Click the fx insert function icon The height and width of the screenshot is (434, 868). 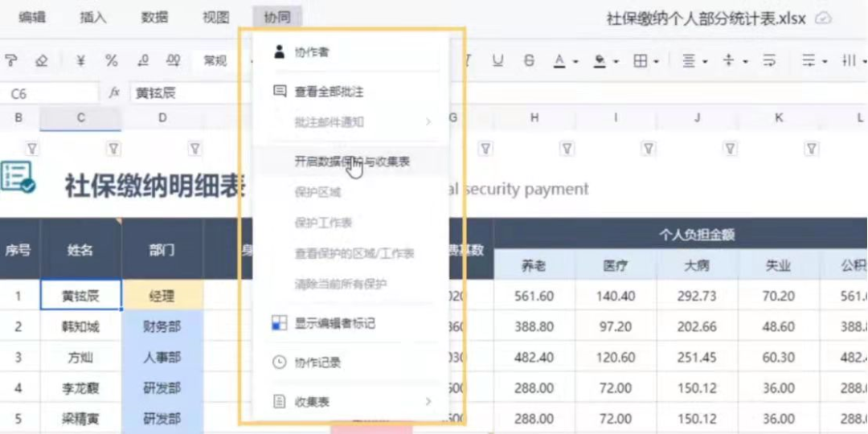pos(115,93)
